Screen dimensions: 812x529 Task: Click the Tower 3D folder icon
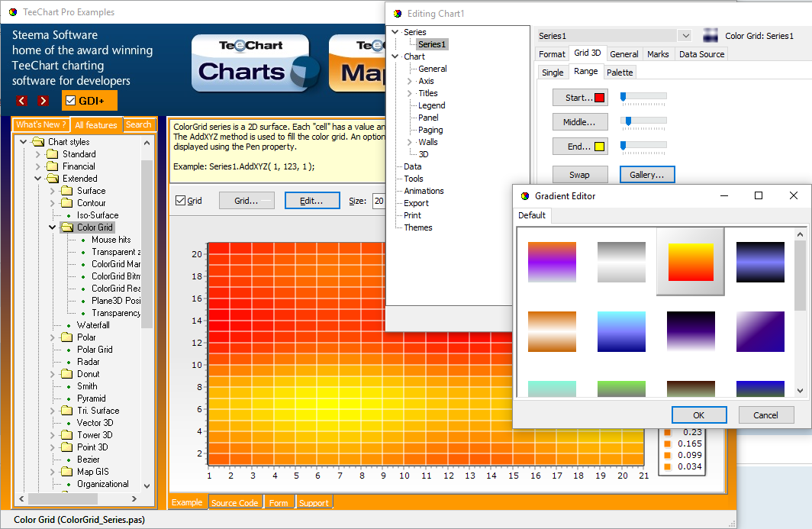coord(67,435)
